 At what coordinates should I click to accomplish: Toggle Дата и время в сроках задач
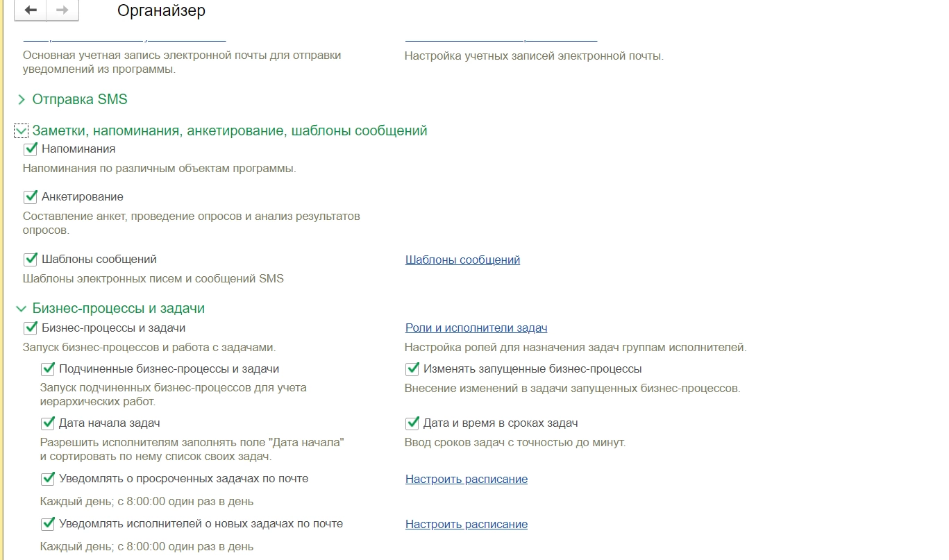[x=412, y=423]
